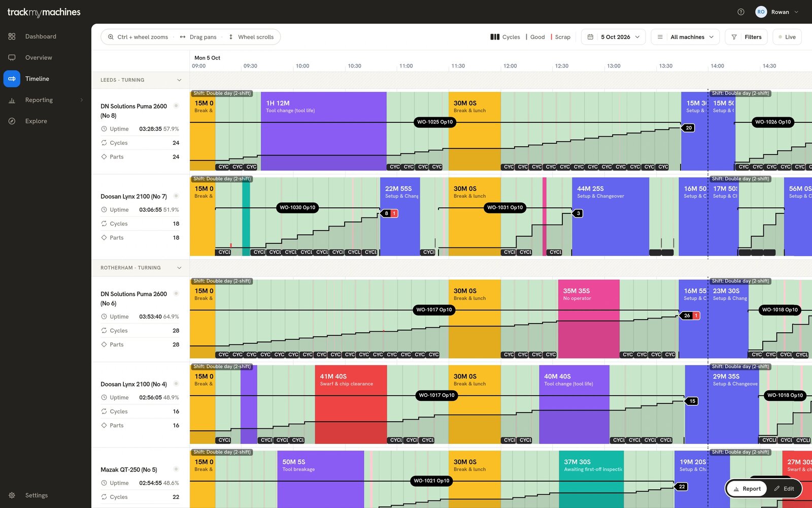Open the Overview page
The width and height of the screenshot is (812, 508).
tap(39, 57)
